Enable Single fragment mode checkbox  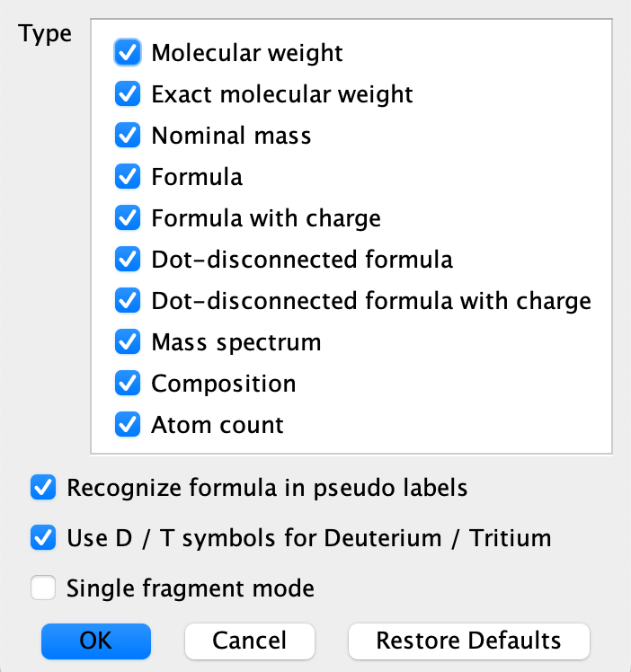coord(44,589)
